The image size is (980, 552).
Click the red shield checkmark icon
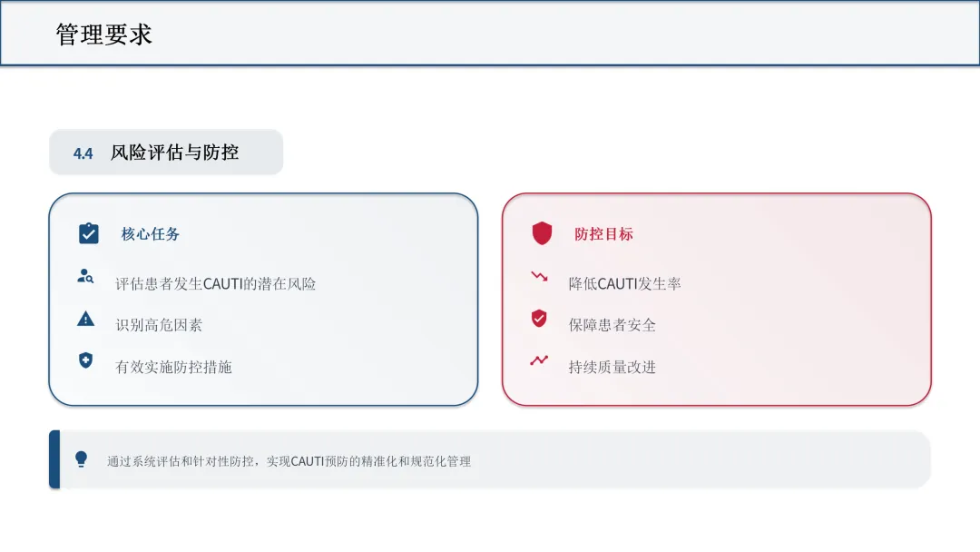point(539,318)
